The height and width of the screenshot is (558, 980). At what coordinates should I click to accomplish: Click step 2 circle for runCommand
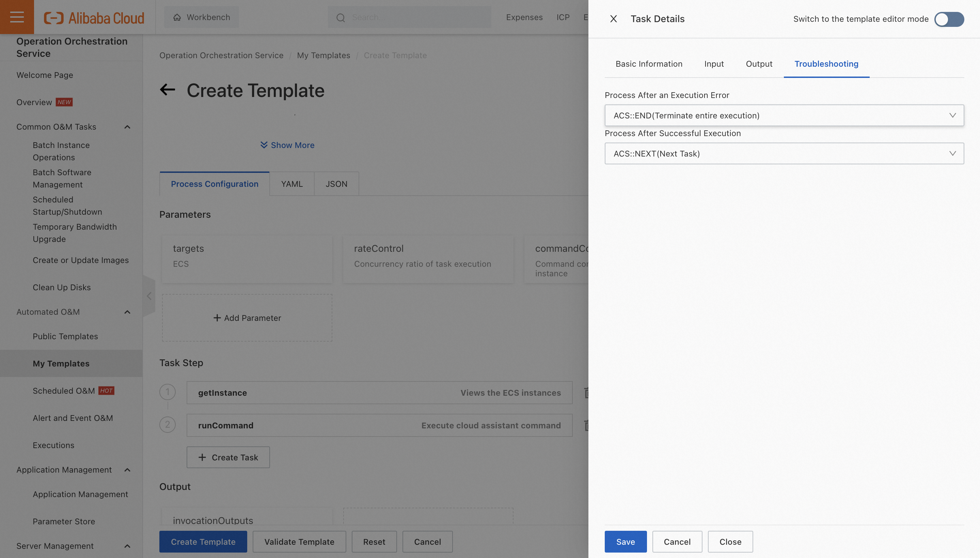click(x=167, y=425)
